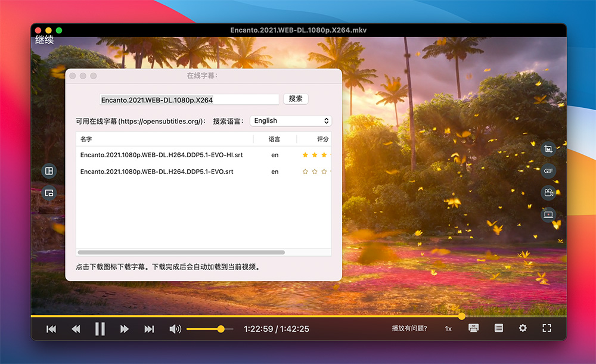This screenshot has height=364, width=596.
Task: Click the 继续 continue label
Action: [45, 40]
